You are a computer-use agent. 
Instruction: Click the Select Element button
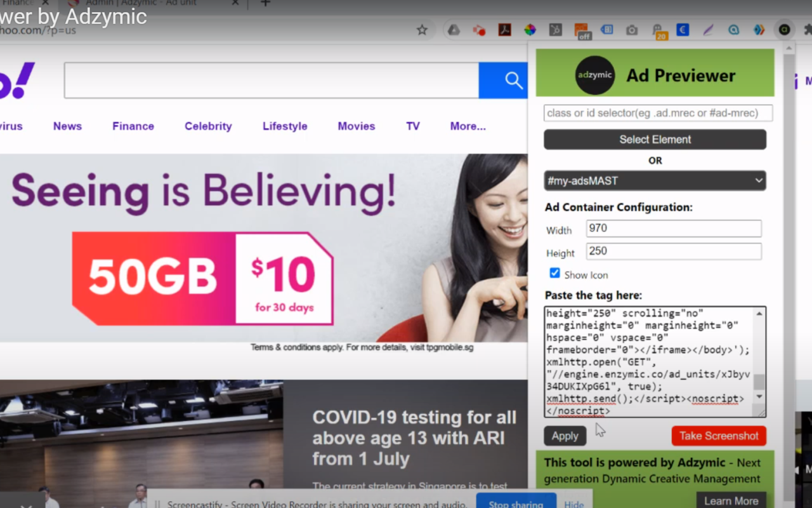pos(655,140)
